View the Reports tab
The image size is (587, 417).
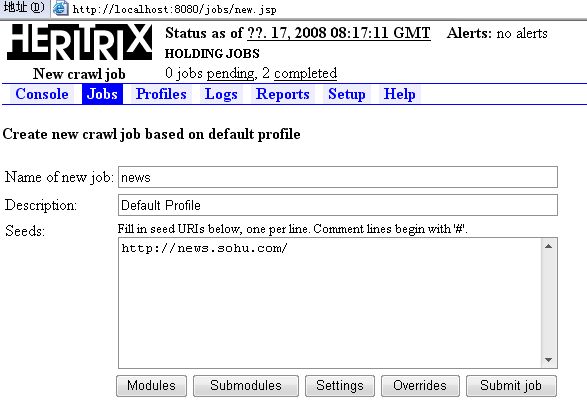tap(283, 94)
